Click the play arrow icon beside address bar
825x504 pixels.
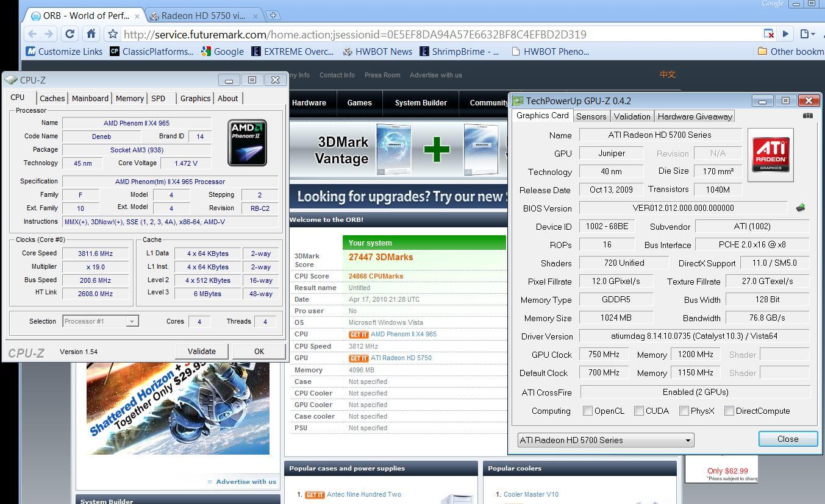pos(786,34)
